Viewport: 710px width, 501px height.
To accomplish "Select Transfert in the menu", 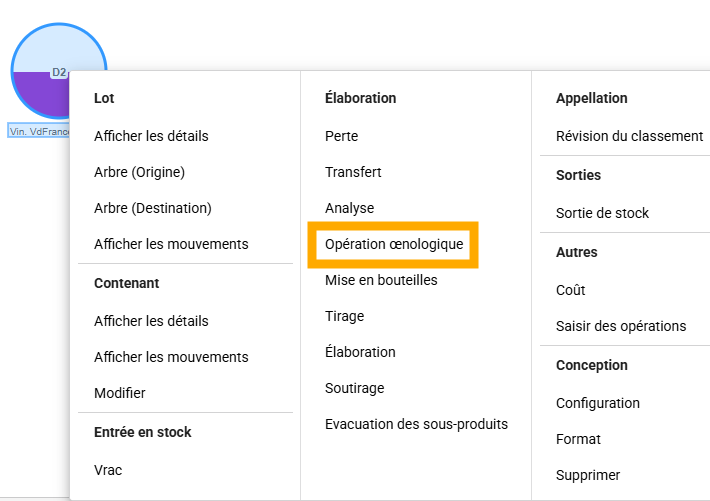I will (353, 172).
